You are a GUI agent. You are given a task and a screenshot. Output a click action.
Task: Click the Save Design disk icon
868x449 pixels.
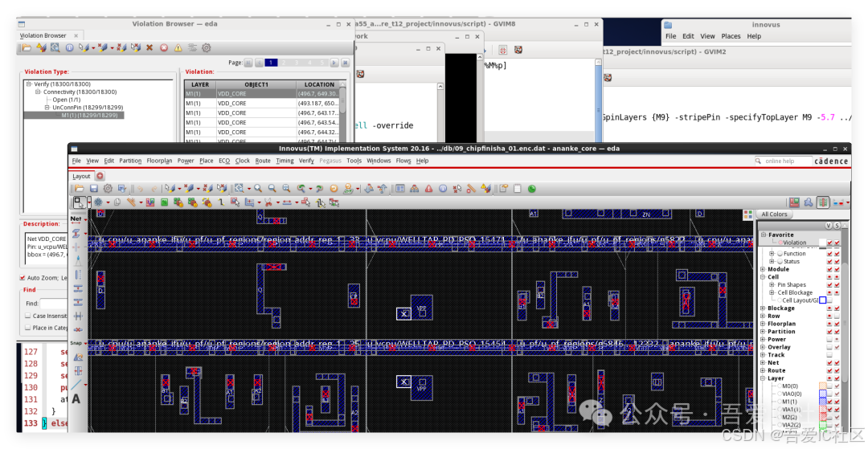[x=94, y=189]
